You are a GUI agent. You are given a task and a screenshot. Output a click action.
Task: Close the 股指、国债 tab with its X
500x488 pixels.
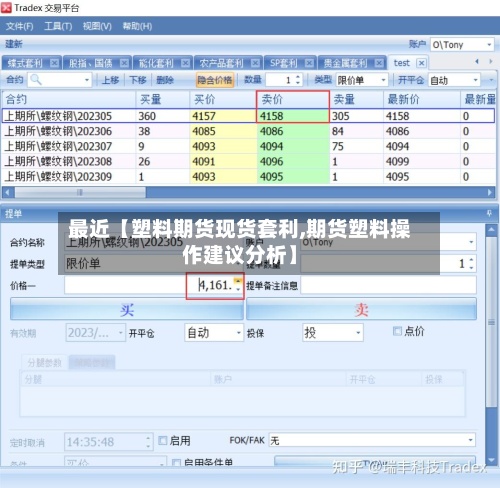pos(124,63)
